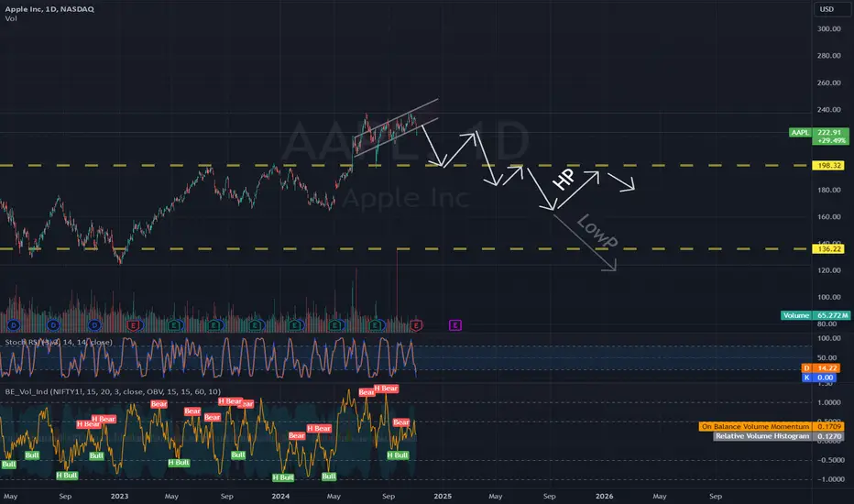Open the red earnings marker near November 2024

pyautogui.click(x=416, y=325)
